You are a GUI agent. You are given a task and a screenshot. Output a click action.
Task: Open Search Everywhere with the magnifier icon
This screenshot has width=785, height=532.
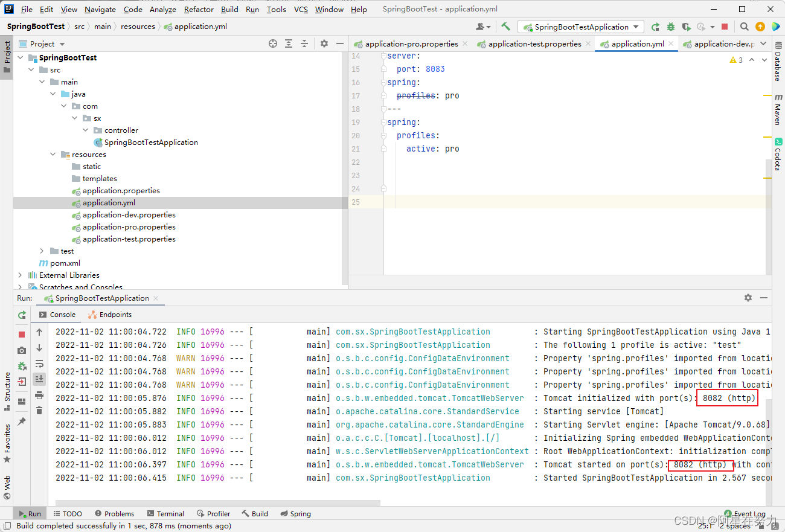744,27
